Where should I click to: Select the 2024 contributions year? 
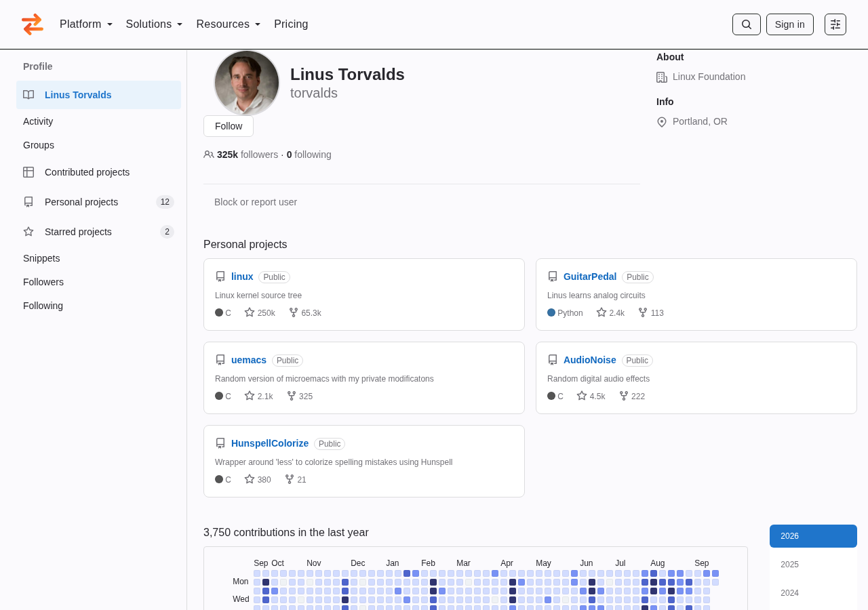pyautogui.click(x=813, y=593)
